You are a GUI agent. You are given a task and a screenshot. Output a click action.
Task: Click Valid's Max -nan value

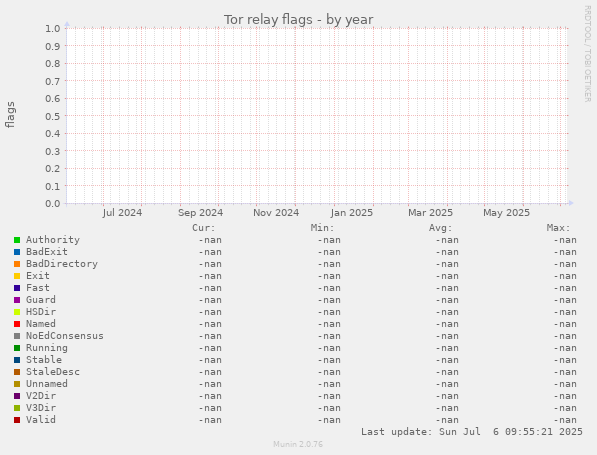pyautogui.click(x=565, y=420)
